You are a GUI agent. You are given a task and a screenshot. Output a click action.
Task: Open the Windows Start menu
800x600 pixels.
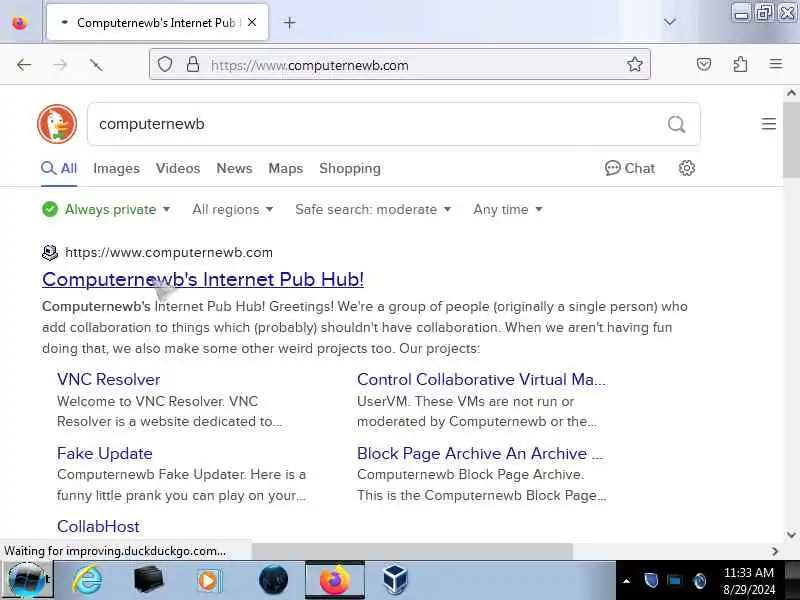coord(27,580)
